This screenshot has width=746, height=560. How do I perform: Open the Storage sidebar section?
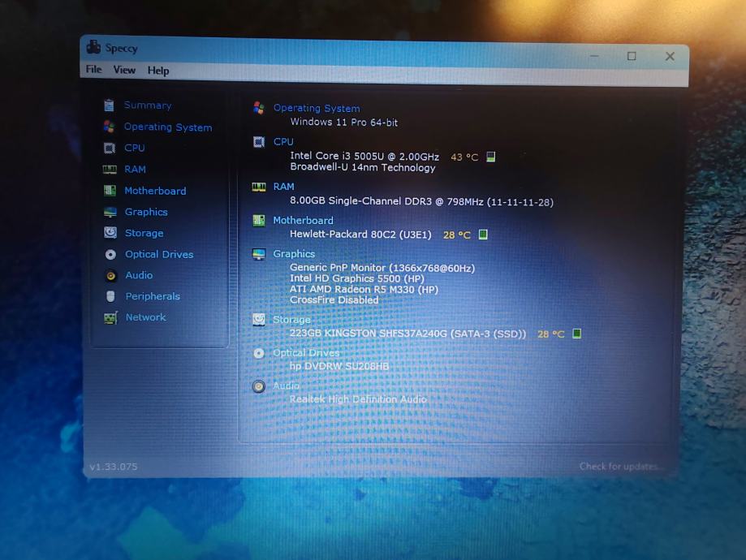(144, 233)
